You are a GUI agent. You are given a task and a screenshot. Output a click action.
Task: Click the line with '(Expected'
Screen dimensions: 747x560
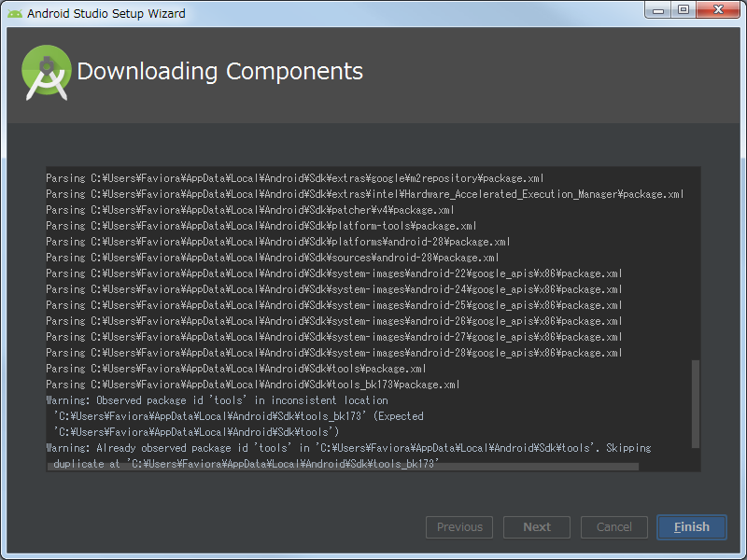(x=238, y=416)
